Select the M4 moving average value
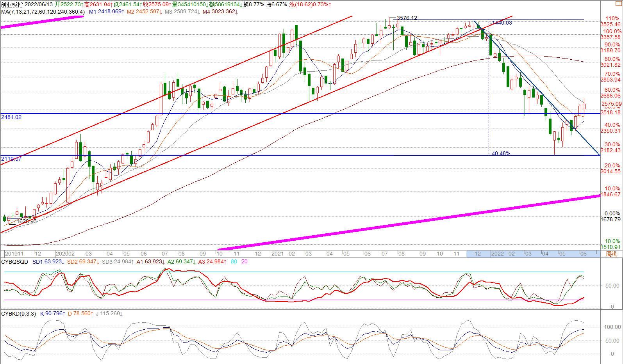623x364 pixels. pyautogui.click(x=221, y=12)
